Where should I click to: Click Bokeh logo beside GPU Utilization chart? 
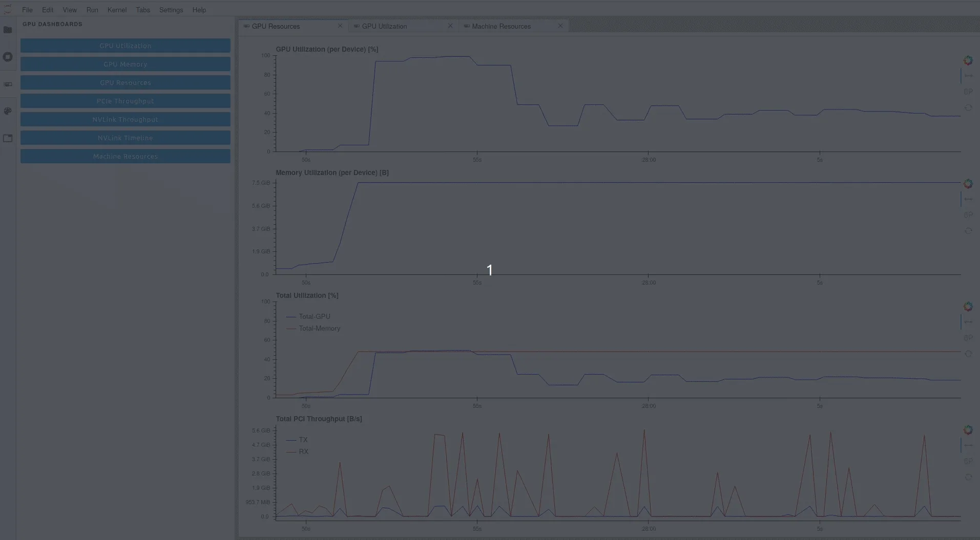[968, 60]
